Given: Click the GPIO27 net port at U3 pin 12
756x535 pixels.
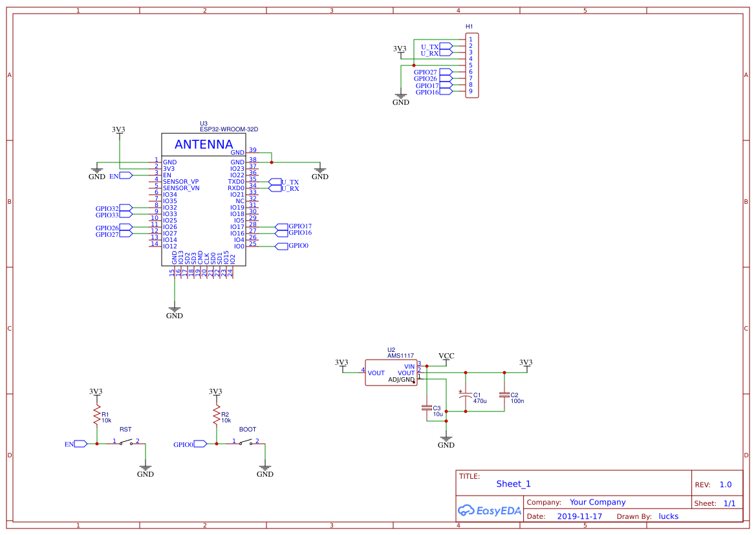Looking at the screenshot, I should tap(114, 234).
